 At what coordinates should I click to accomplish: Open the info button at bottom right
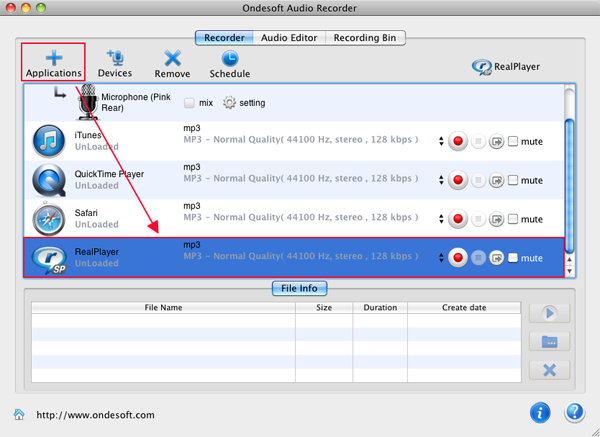click(x=540, y=412)
